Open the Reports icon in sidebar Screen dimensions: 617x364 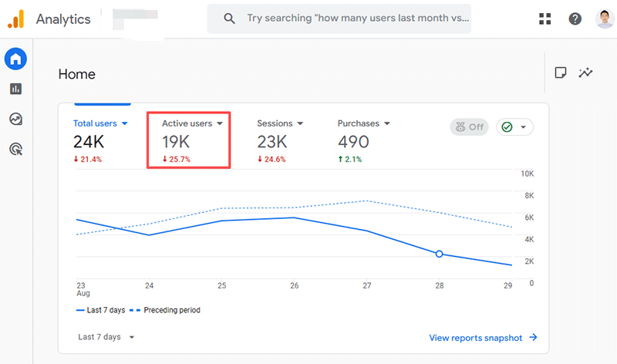(x=15, y=89)
